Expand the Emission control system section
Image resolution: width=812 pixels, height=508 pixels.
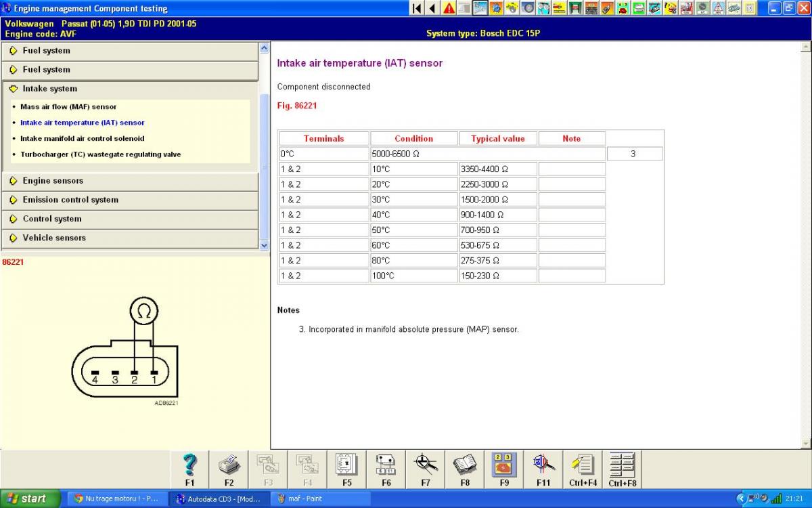pyautogui.click(x=70, y=200)
